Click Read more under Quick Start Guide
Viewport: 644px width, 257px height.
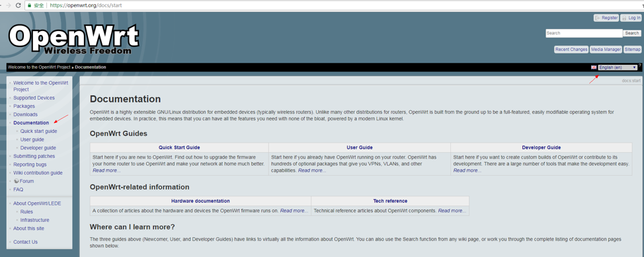tap(106, 170)
